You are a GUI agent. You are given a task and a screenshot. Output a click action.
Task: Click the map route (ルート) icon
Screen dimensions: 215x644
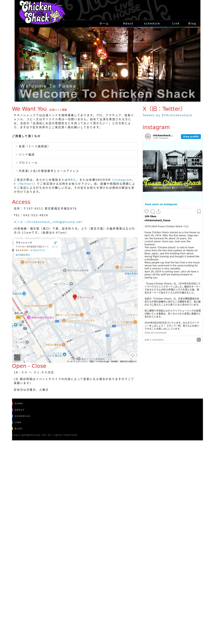point(55,243)
